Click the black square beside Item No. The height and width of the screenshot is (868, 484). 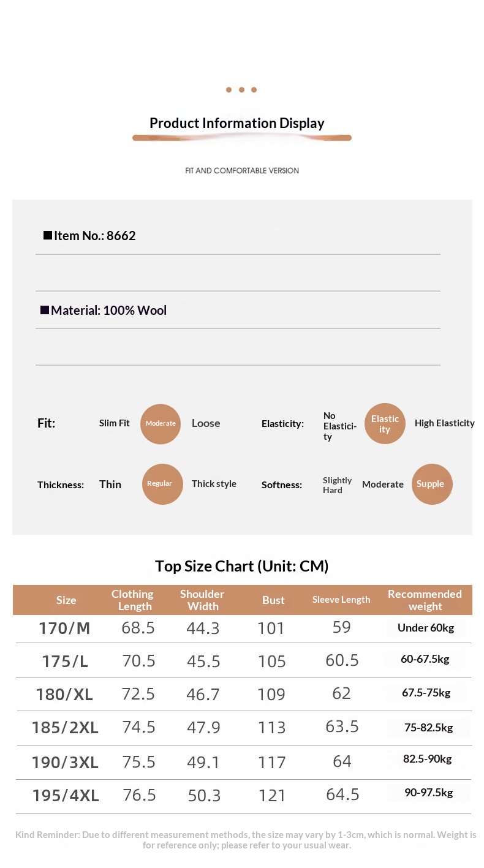(x=48, y=235)
